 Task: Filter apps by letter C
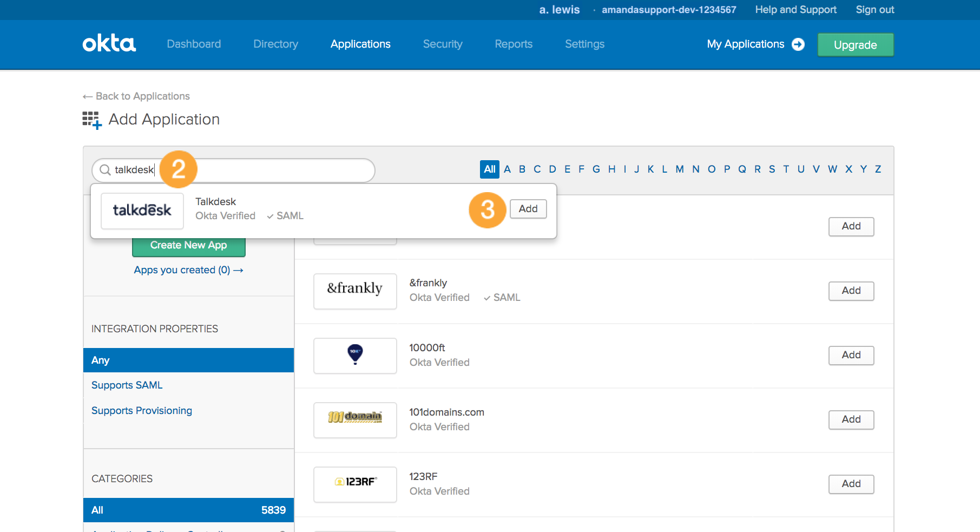[x=537, y=169]
